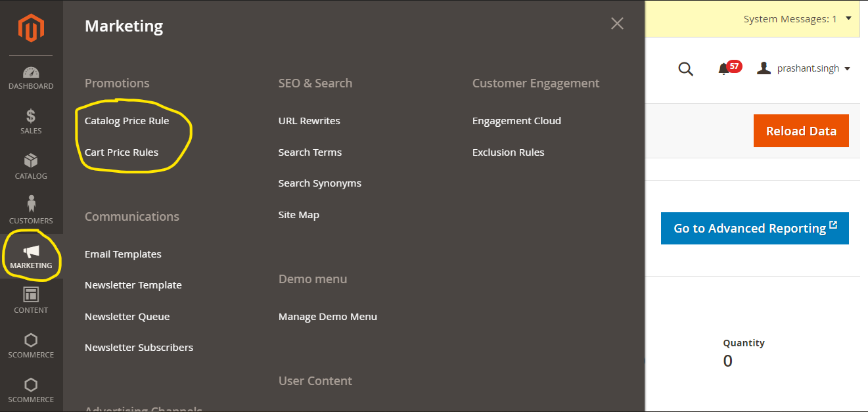Open Cart Price Rules
The height and width of the screenshot is (412, 868).
point(121,152)
